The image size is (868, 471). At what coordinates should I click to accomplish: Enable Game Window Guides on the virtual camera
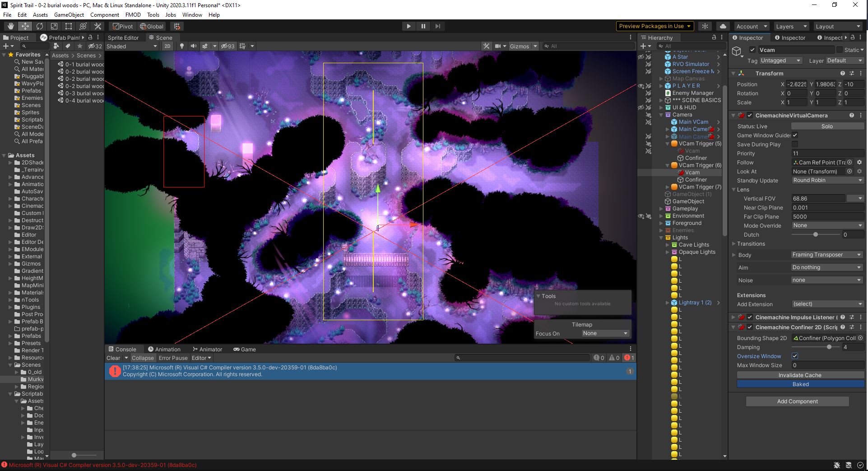click(x=795, y=135)
